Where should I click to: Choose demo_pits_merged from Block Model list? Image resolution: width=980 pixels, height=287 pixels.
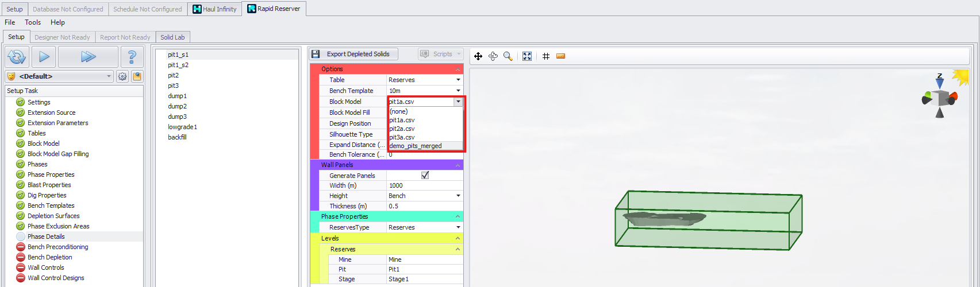(x=416, y=146)
